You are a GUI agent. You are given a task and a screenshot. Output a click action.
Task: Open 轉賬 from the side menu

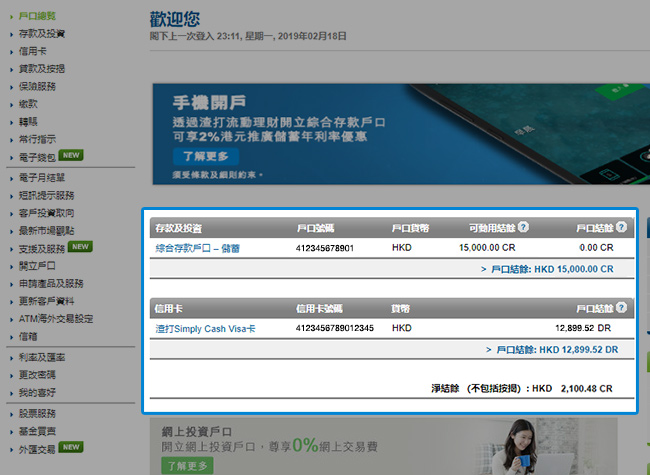28,121
